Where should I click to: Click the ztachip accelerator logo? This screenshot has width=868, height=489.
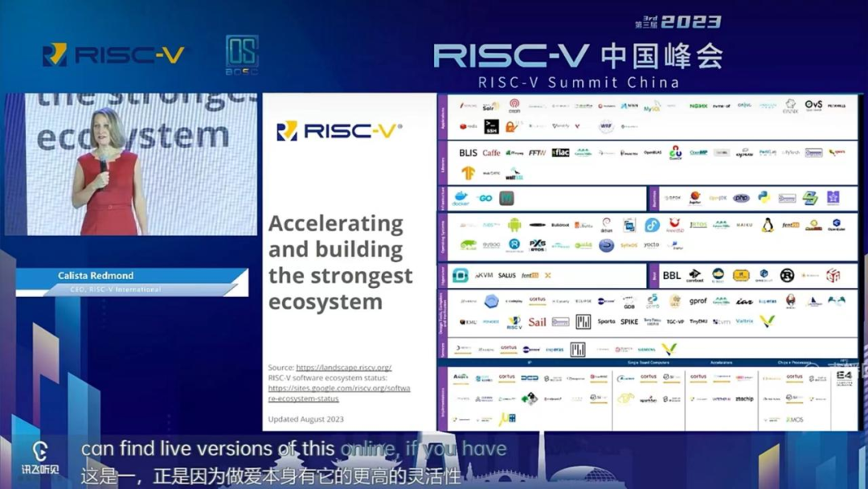point(744,399)
